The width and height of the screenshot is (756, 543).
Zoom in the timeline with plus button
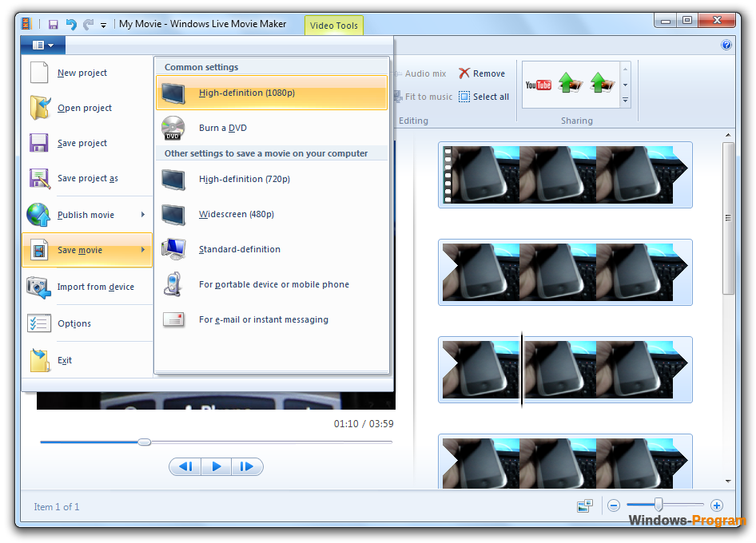tap(717, 505)
